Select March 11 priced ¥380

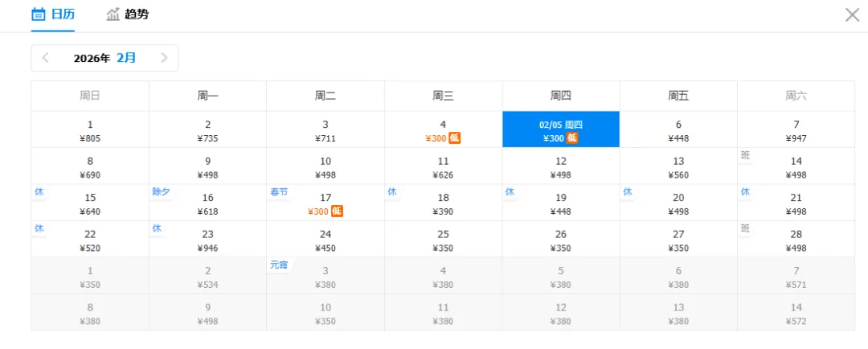click(x=444, y=313)
